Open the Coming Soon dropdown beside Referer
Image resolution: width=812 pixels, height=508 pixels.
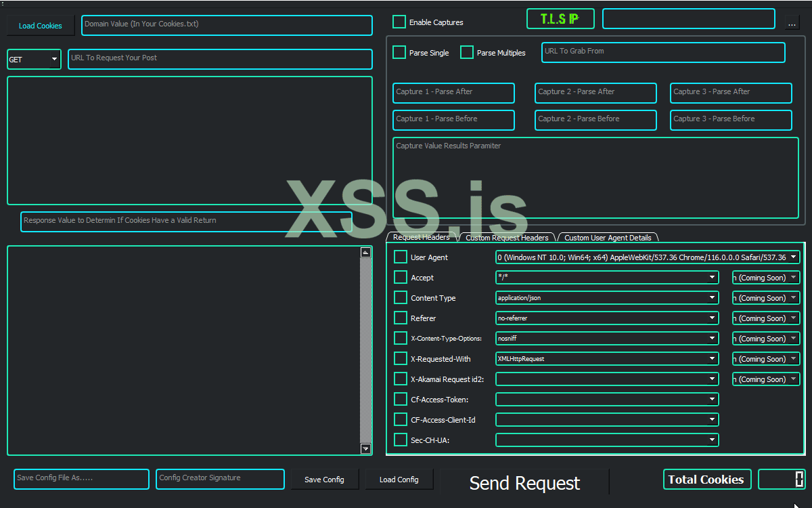[x=766, y=318]
